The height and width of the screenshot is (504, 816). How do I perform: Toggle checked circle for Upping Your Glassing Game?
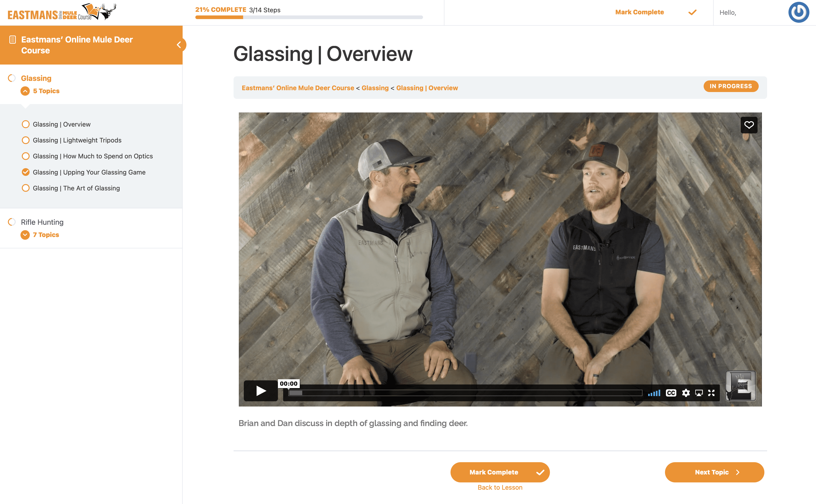(25, 172)
